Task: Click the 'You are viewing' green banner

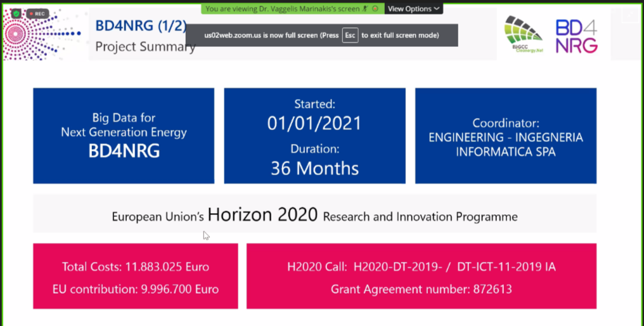Action: click(x=292, y=9)
